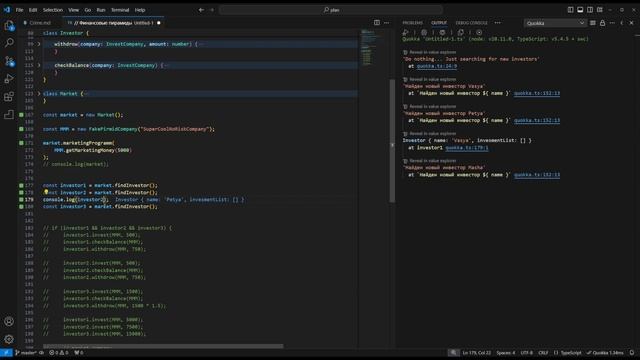
Task: Open the Extensions view
Action: (9, 97)
